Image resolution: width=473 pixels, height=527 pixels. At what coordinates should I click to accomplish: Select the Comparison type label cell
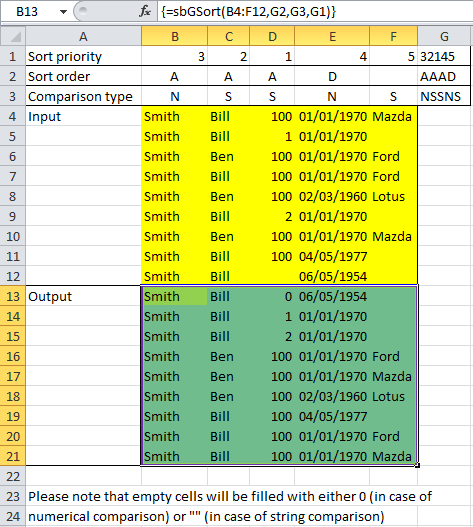83,96
